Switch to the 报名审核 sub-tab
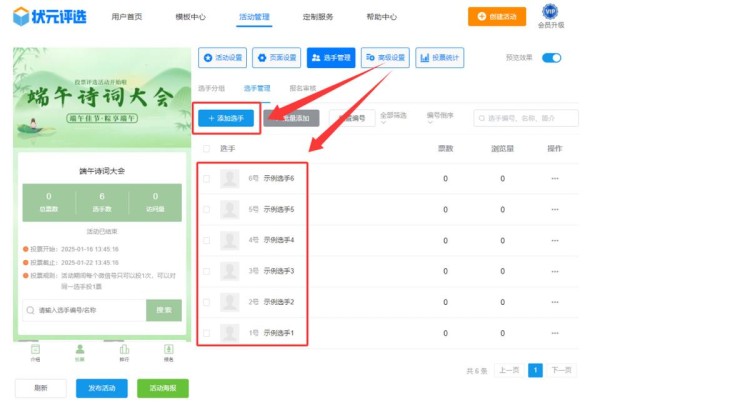The image size is (750, 415). coord(303,88)
